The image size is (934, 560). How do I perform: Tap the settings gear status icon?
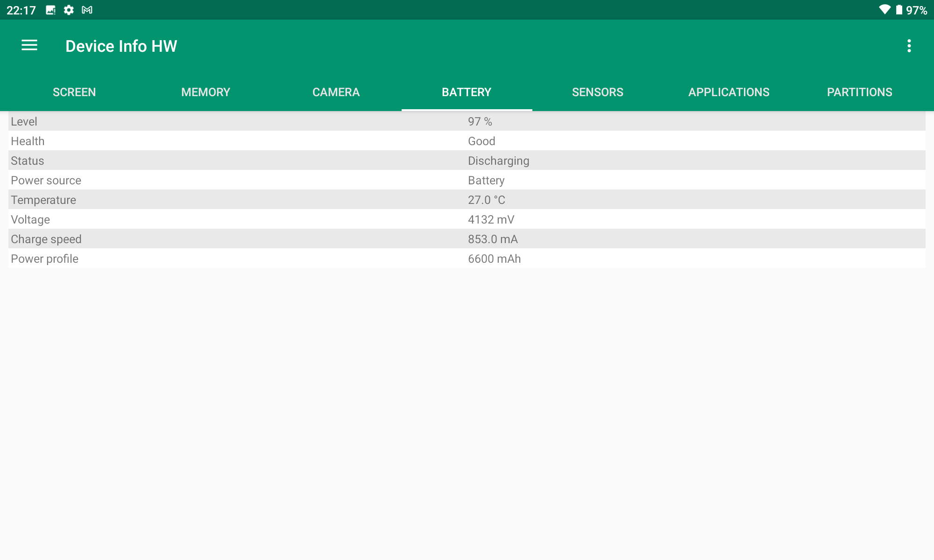point(69,10)
